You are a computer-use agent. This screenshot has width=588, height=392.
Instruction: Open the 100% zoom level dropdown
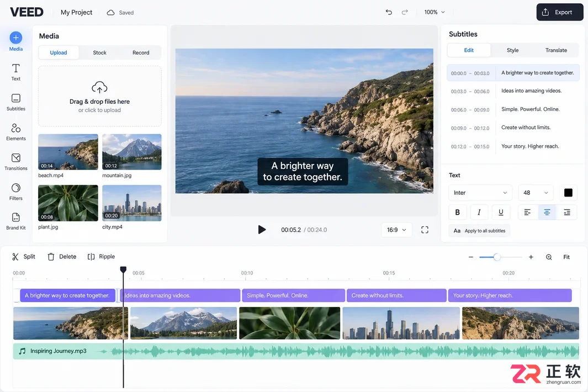tap(435, 12)
